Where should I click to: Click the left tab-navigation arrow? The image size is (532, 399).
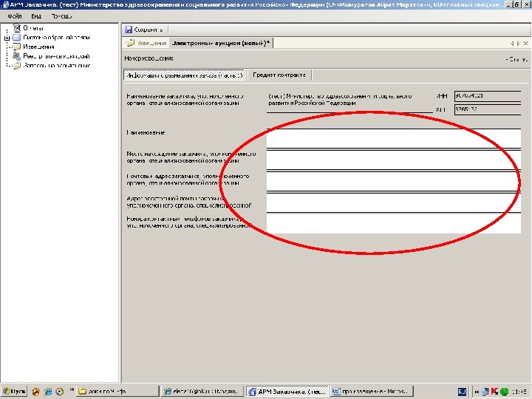[x=511, y=44]
